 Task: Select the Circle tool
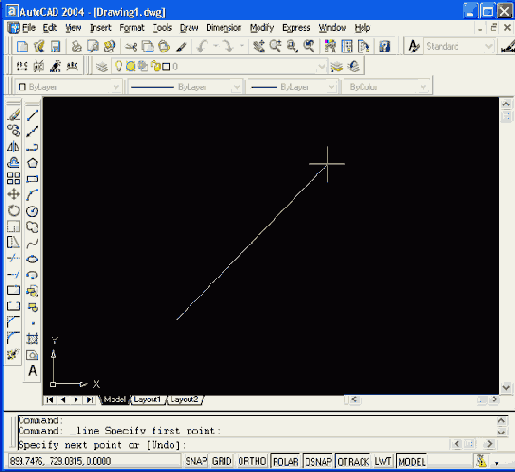(x=32, y=211)
